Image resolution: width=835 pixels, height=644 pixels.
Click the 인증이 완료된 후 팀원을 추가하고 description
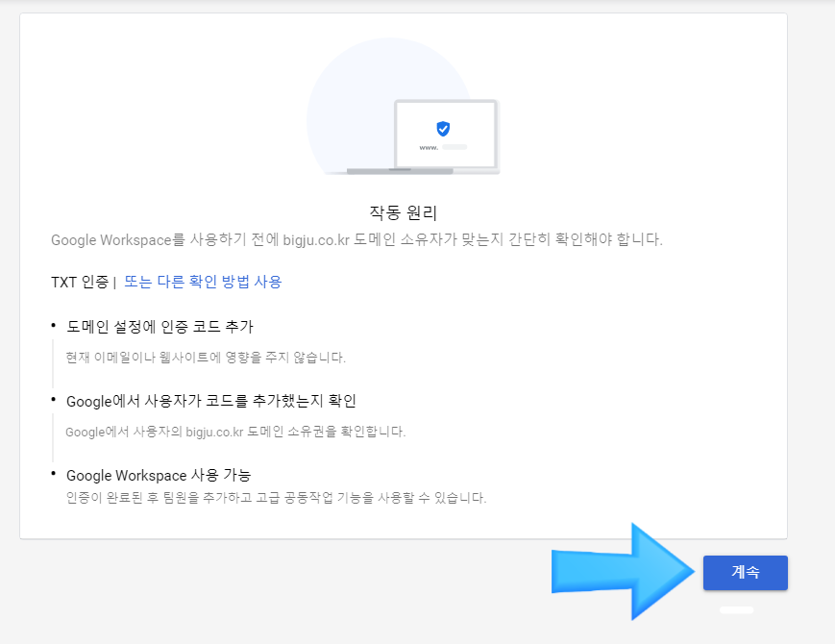tap(276, 498)
